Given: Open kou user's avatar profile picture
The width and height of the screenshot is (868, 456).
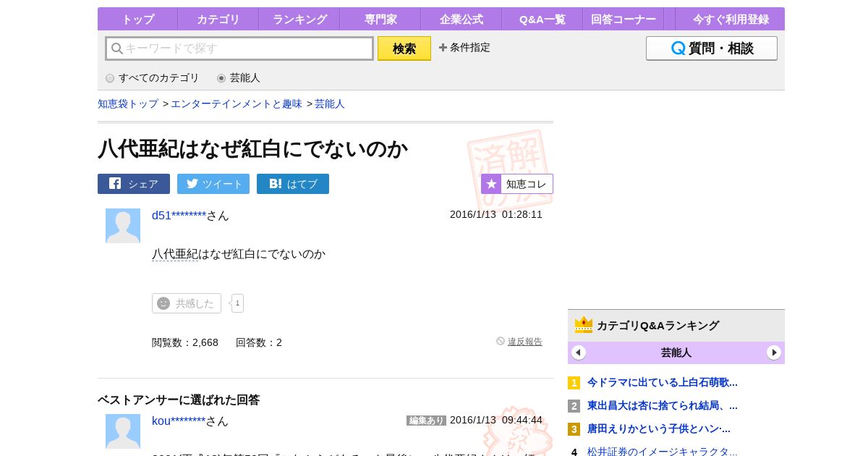Looking at the screenshot, I should pos(123,431).
